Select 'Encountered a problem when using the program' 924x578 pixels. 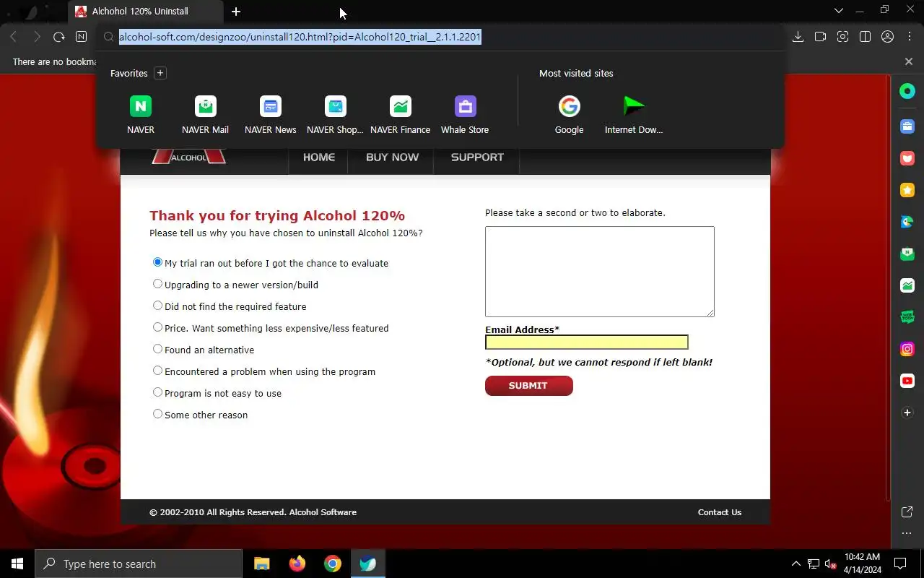click(x=157, y=371)
